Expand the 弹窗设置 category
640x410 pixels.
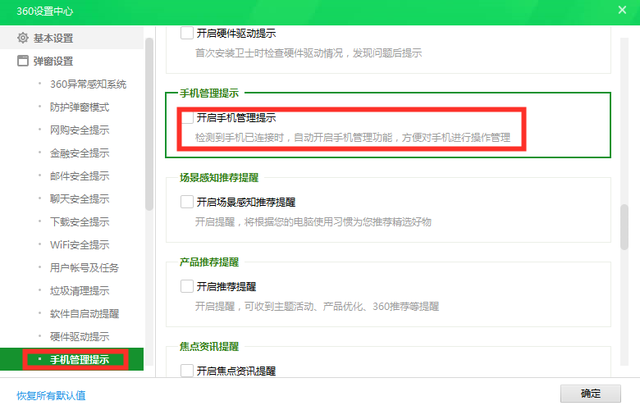tap(53, 61)
